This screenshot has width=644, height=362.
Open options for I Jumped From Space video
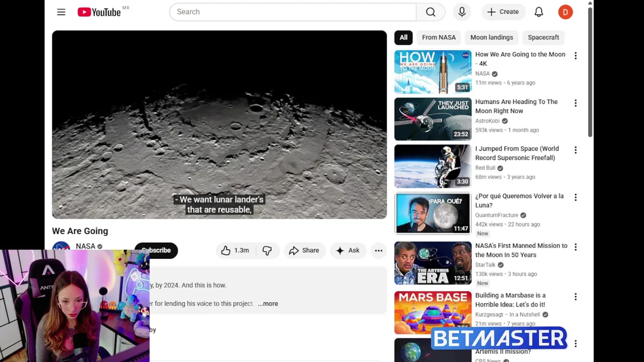(x=576, y=150)
